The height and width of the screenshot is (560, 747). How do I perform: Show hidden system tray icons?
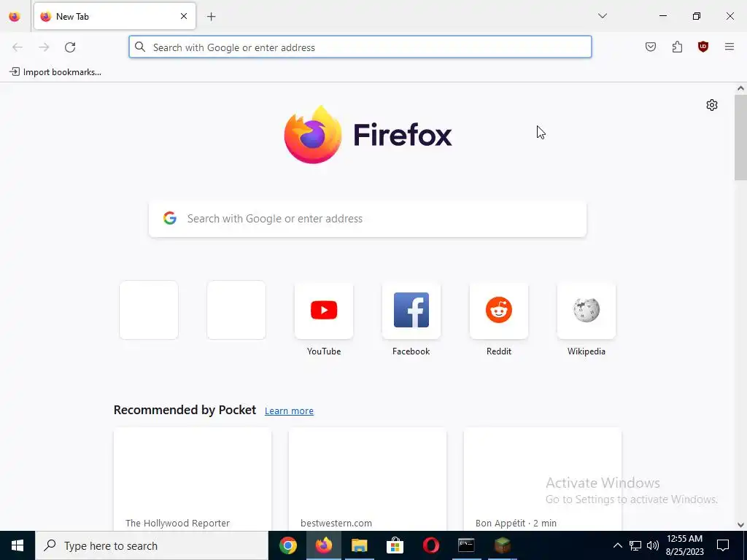(617, 545)
